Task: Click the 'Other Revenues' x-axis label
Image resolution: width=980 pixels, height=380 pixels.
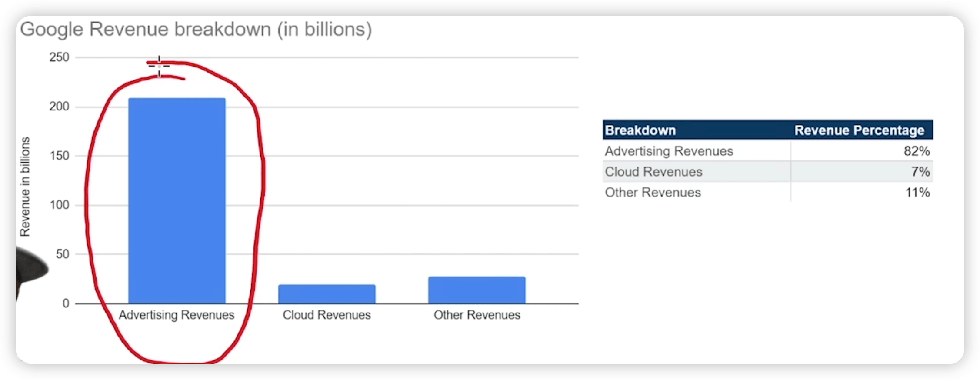Action: pyautogui.click(x=477, y=315)
